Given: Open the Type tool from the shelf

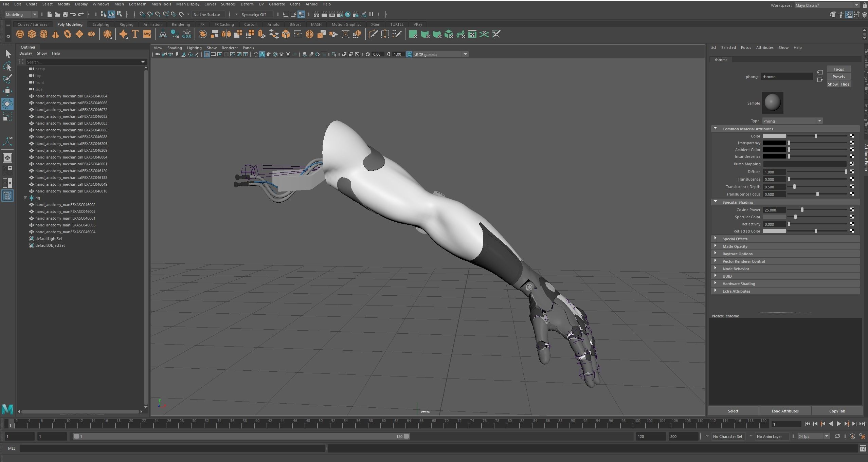Looking at the screenshot, I should tap(135, 34).
